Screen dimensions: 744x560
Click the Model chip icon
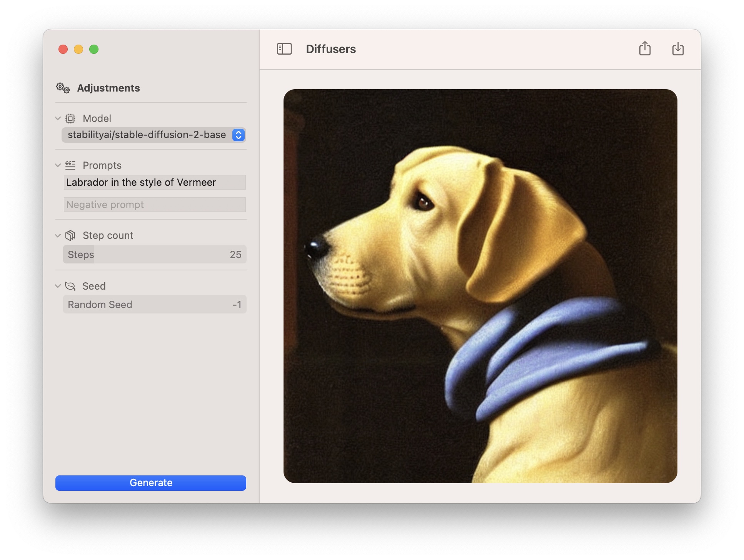click(70, 118)
